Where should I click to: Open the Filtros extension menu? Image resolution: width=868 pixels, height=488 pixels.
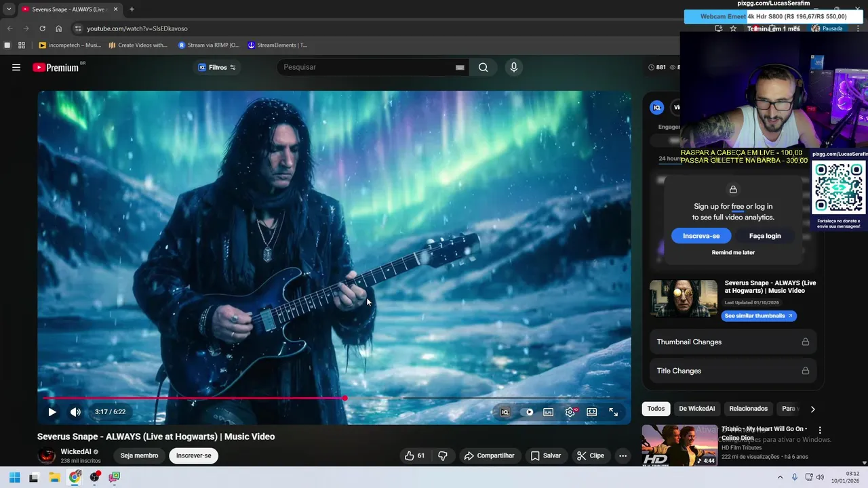click(216, 67)
